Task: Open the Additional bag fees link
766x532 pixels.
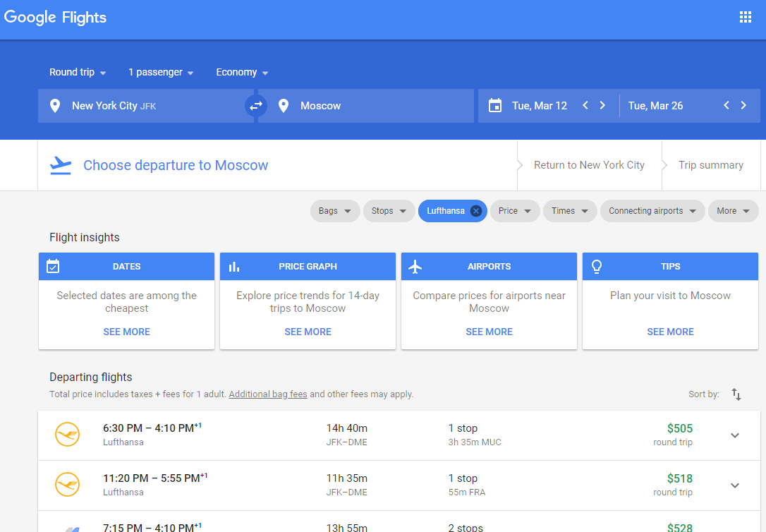Action: pos(268,394)
